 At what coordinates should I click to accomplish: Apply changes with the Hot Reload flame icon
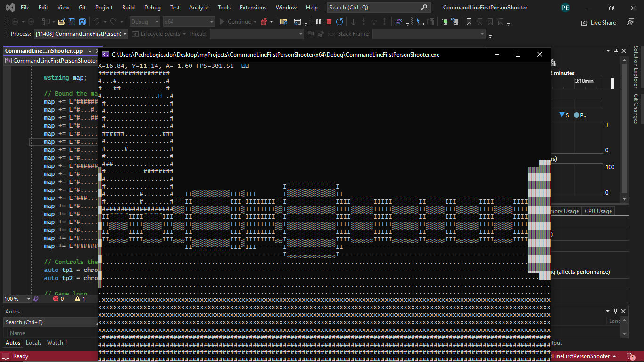click(x=264, y=22)
